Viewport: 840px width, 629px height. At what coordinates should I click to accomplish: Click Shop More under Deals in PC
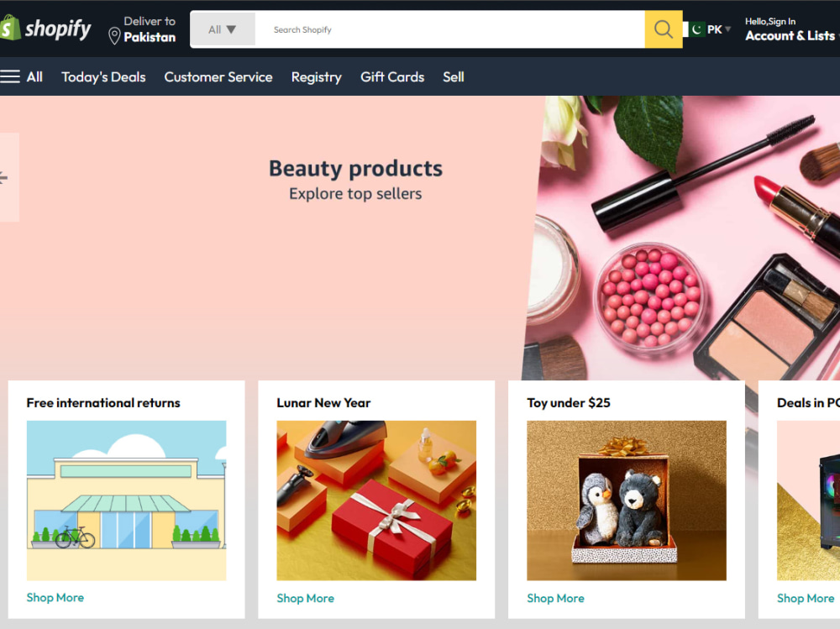pyautogui.click(x=806, y=598)
